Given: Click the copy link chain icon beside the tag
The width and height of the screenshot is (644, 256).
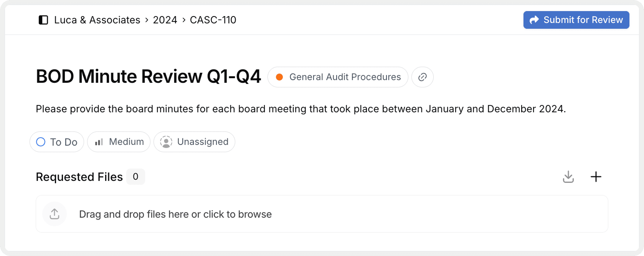Looking at the screenshot, I should [x=422, y=77].
